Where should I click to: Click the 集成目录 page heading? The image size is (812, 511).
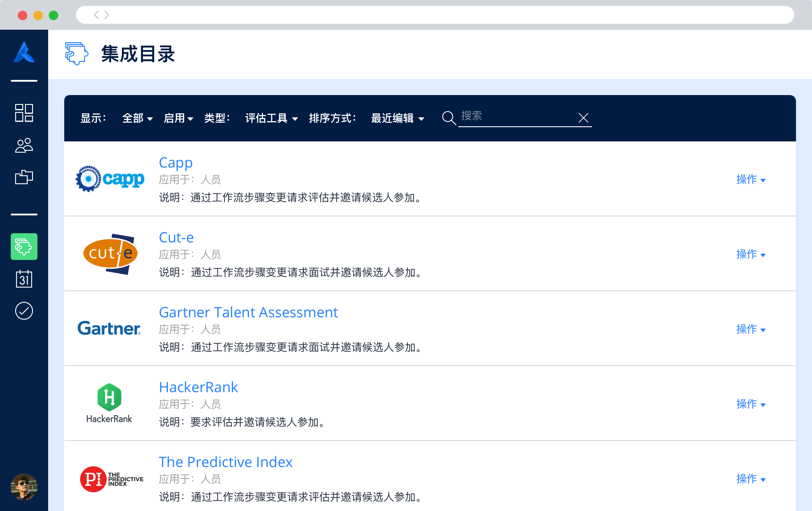138,53
